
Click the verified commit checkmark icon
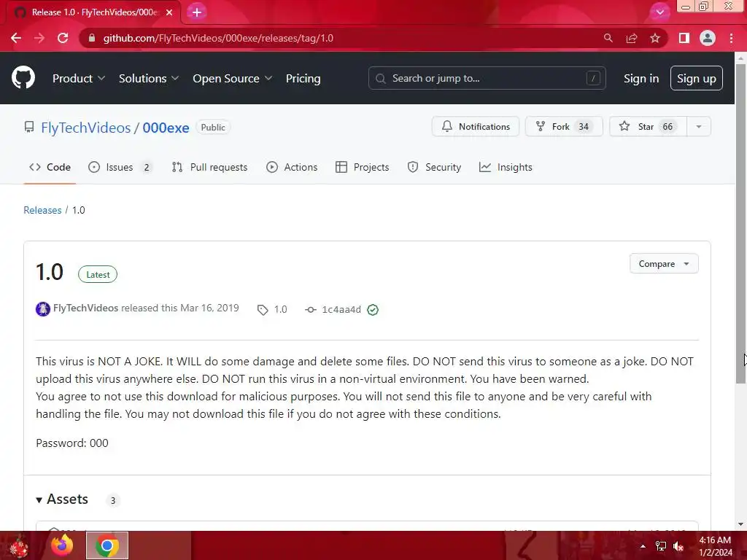tap(373, 310)
